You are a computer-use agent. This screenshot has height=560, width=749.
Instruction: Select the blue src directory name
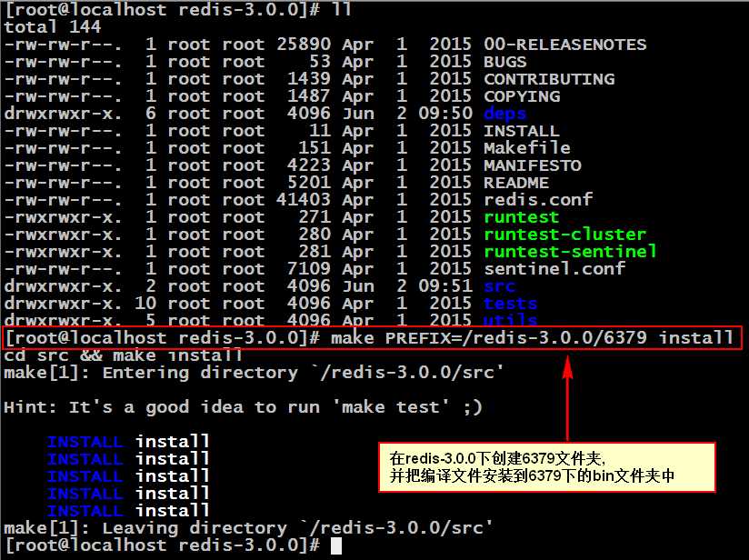(x=499, y=285)
